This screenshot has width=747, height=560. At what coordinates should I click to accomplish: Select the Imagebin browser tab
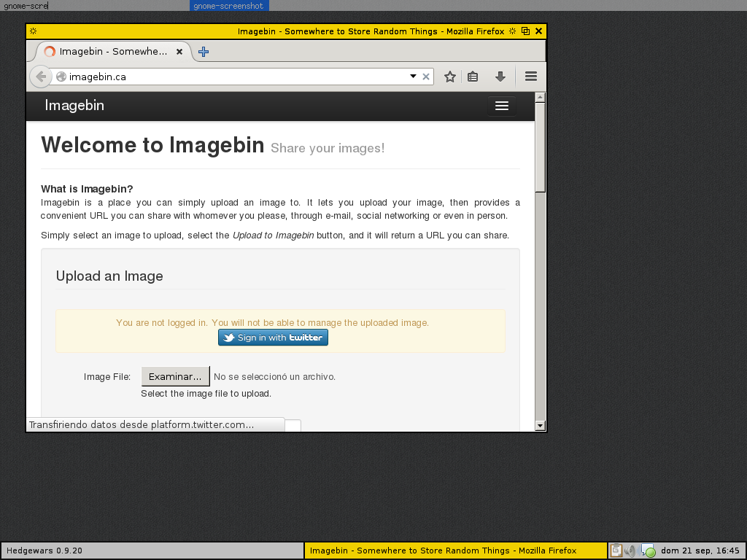pyautogui.click(x=112, y=52)
